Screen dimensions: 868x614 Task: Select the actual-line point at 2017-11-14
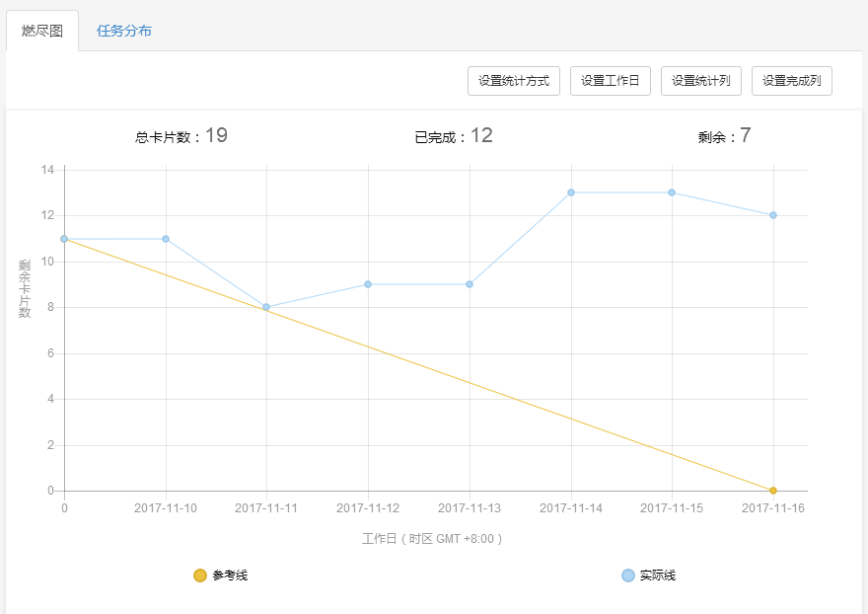click(x=571, y=192)
